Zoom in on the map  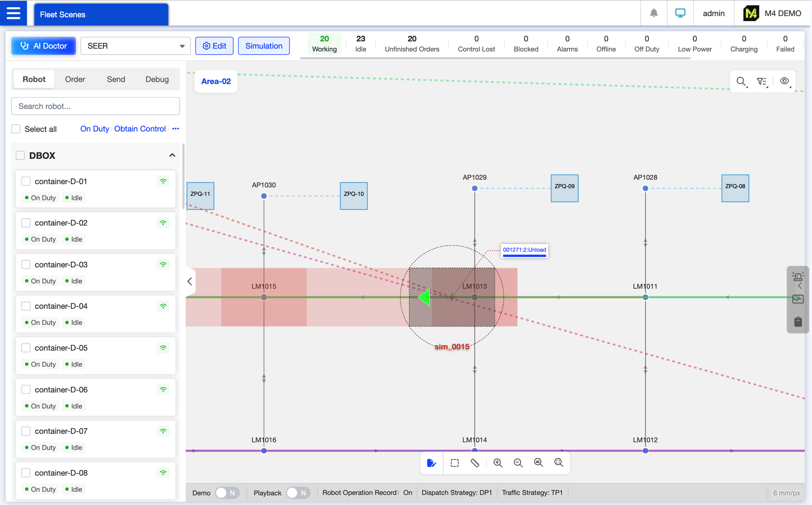click(x=498, y=463)
